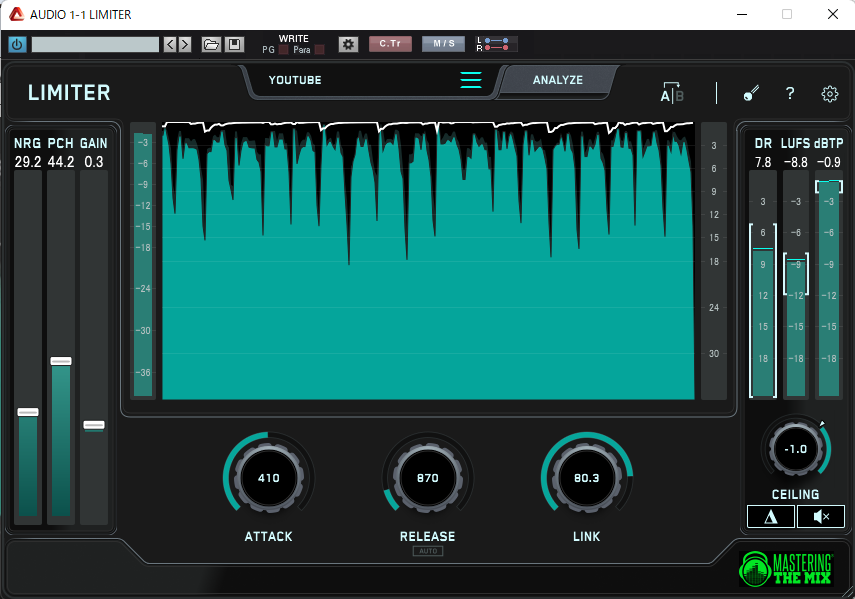Select the RELEASE knob showing 870

[428, 478]
